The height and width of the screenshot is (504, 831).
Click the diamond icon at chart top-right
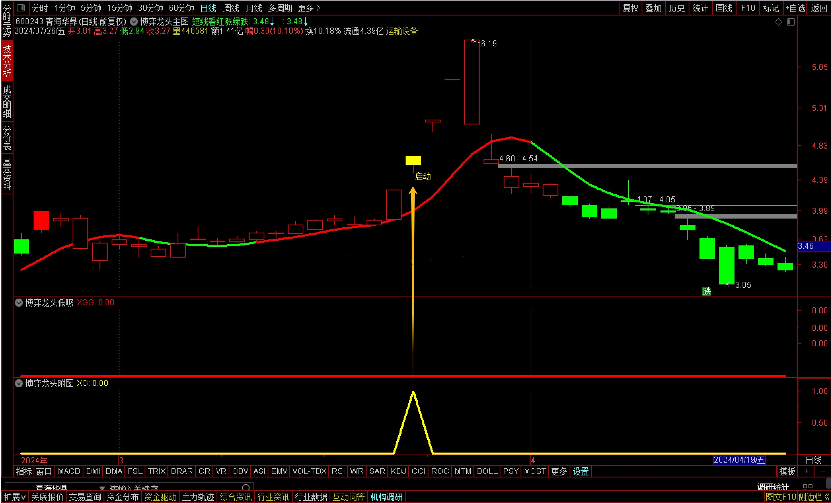[x=779, y=22]
